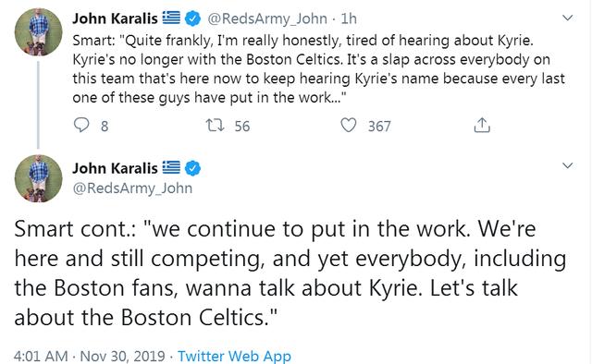
Task: Click the 367 likes count
Action: pyautogui.click(x=379, y=126)
